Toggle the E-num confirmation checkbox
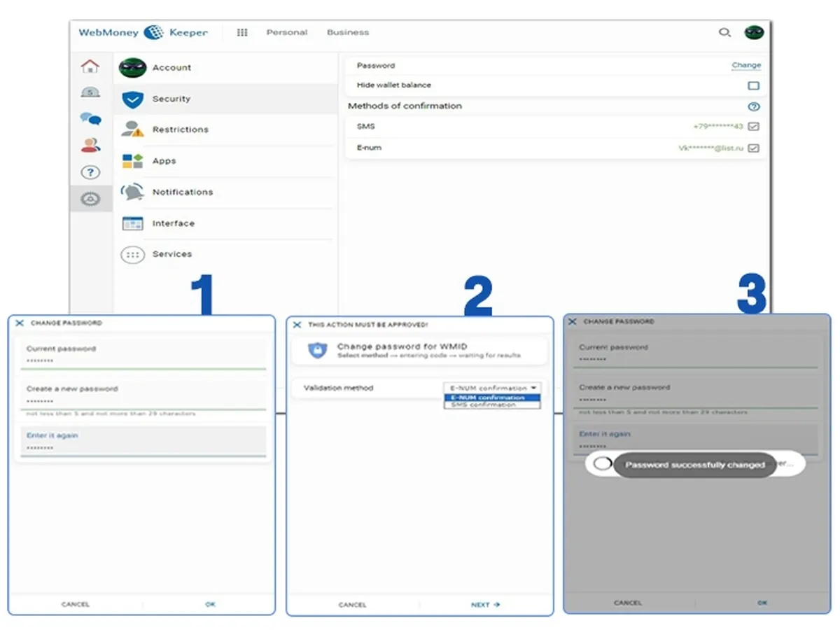 click(x=753, y=148)
